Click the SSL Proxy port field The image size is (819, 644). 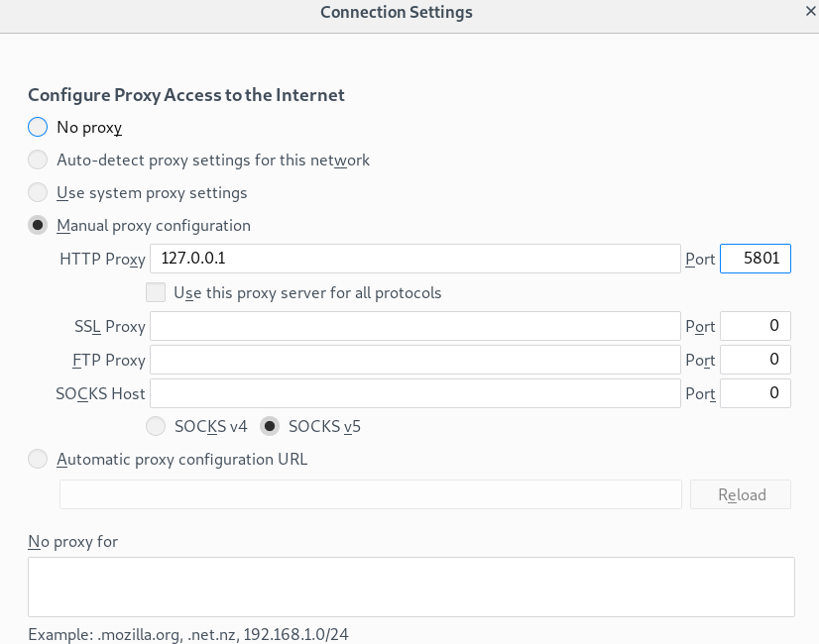[x=755, y=326]
